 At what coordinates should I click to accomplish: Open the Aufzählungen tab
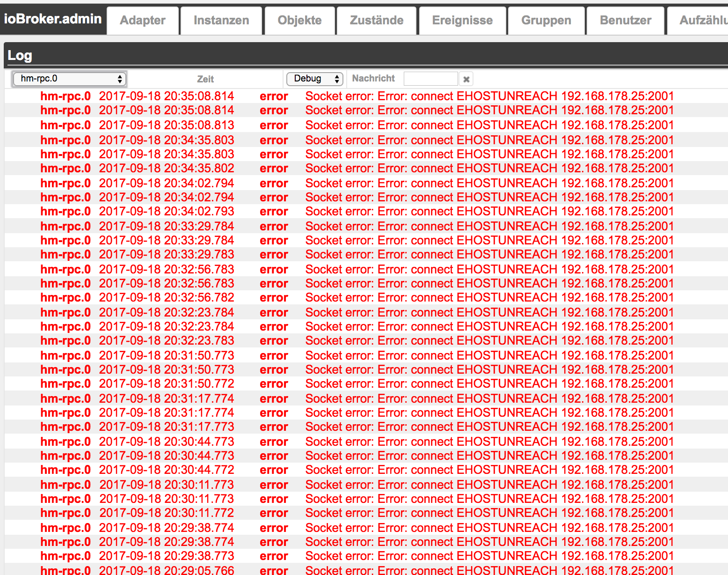[x=698, y=21]
